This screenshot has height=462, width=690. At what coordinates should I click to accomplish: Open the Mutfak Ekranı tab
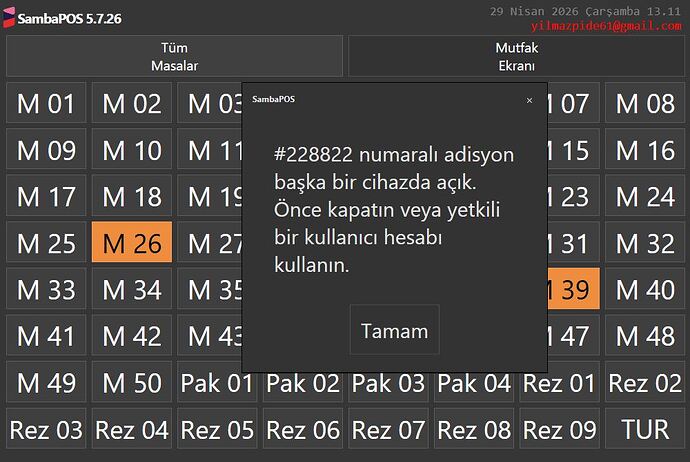coord(516,56)
